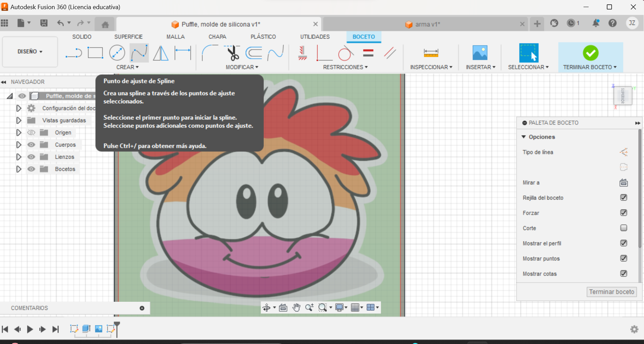Open the INSERTAR dropdown

(480, 67)
